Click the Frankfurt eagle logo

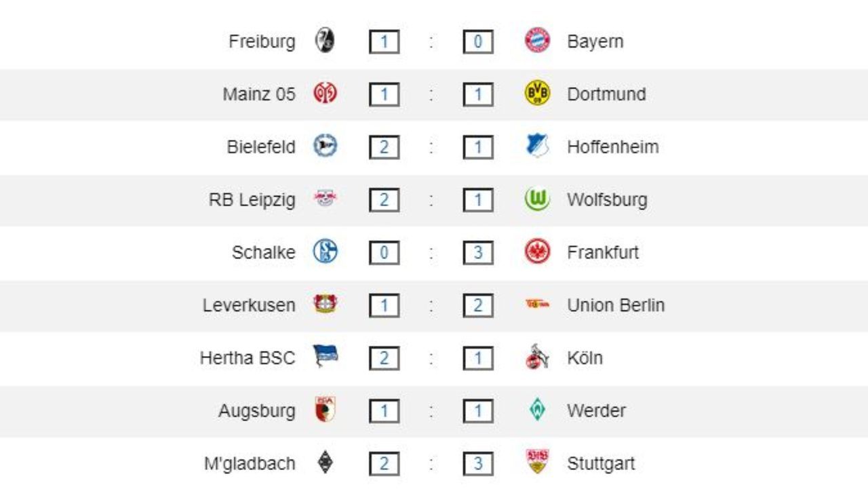(x=537, y=252)
